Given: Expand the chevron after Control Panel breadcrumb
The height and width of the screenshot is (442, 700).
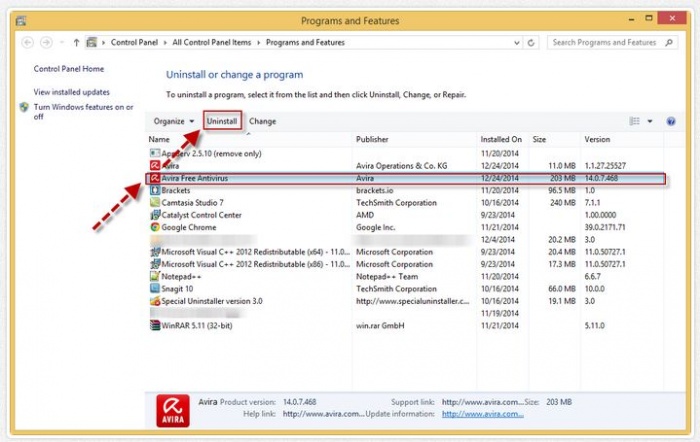Looking at the screenshot, I should [x=165, y=42].
